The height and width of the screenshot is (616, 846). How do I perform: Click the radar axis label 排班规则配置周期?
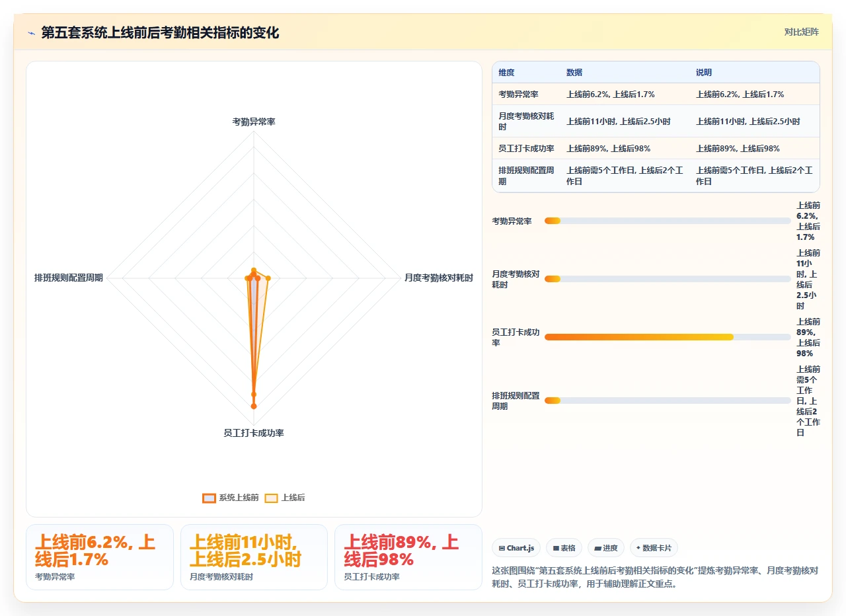69,278
